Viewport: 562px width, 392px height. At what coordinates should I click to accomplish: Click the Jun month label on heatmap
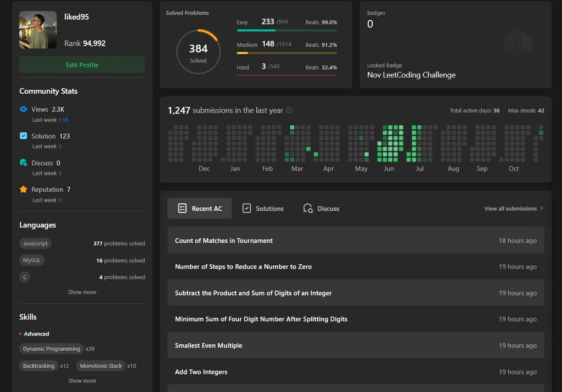389,169
